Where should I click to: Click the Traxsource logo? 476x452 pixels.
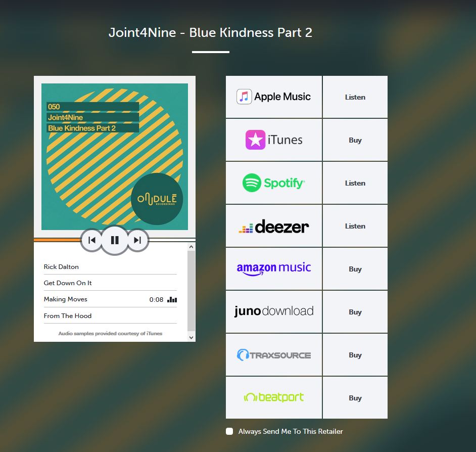pyautogui.click(x=273, y=354)
